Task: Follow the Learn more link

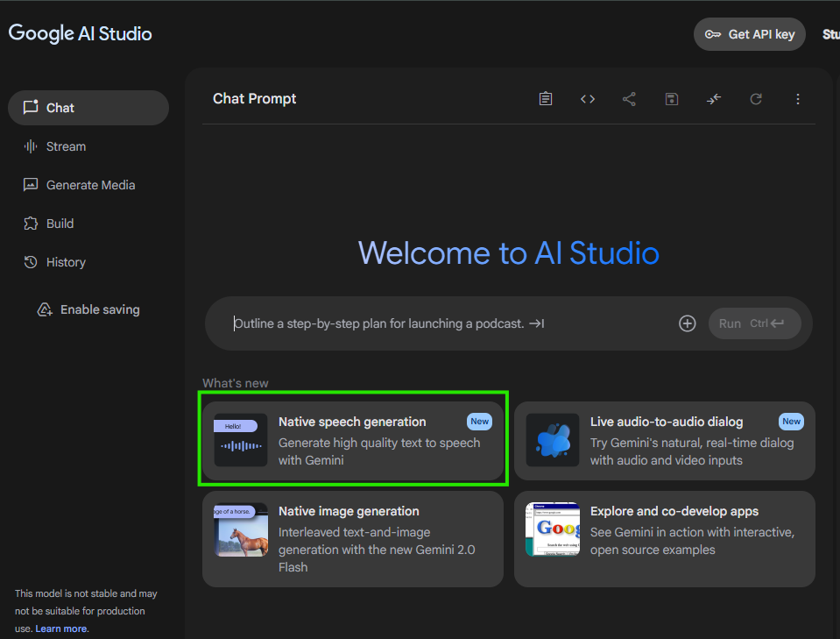Action: click(x=61, y=628)
